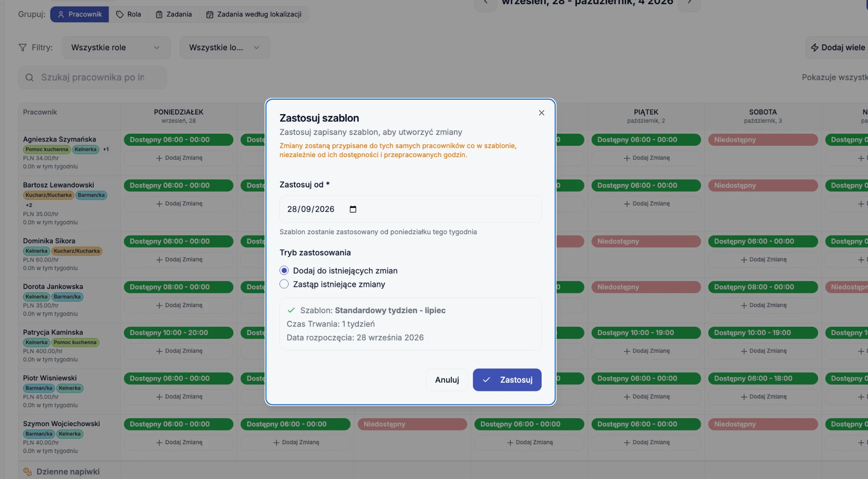Click plus icon for Piotr Wisniewski Saturday shift
This screenshot has width=868, height=479.
(x=744, y=397)
